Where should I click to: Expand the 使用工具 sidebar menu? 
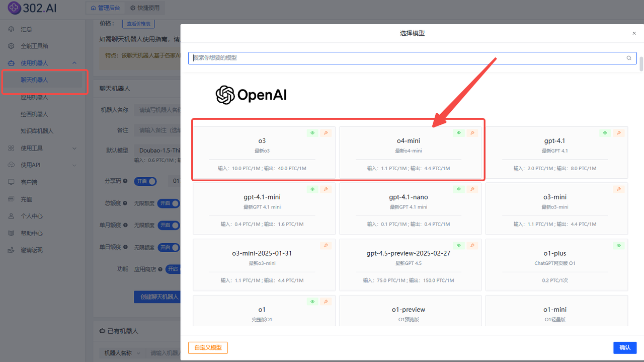click(74, 148)
